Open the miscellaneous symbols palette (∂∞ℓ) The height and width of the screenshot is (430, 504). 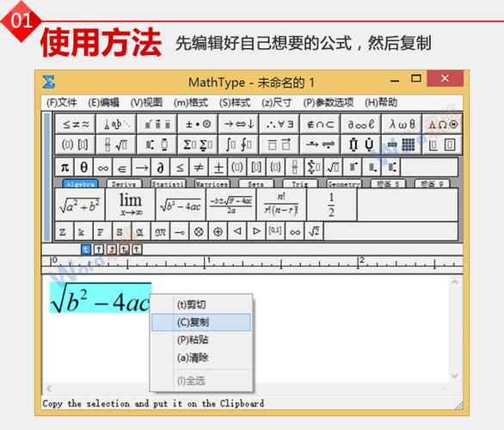point(360,124)
